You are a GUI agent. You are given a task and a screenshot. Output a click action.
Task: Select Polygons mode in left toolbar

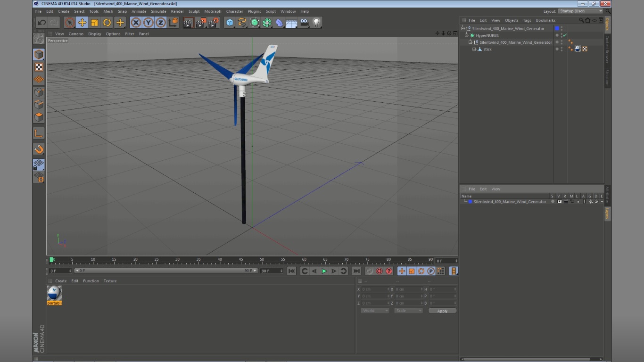[x=39, y=117]
